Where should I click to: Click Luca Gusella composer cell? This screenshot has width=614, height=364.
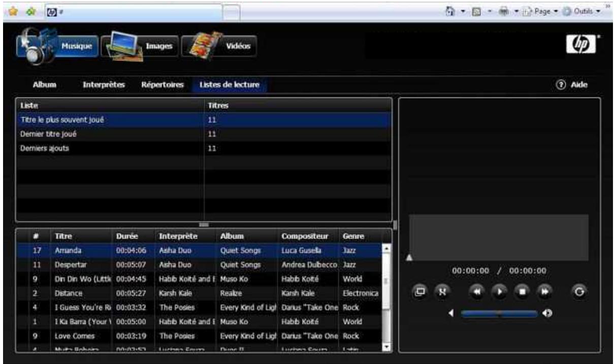pos(308,251)
